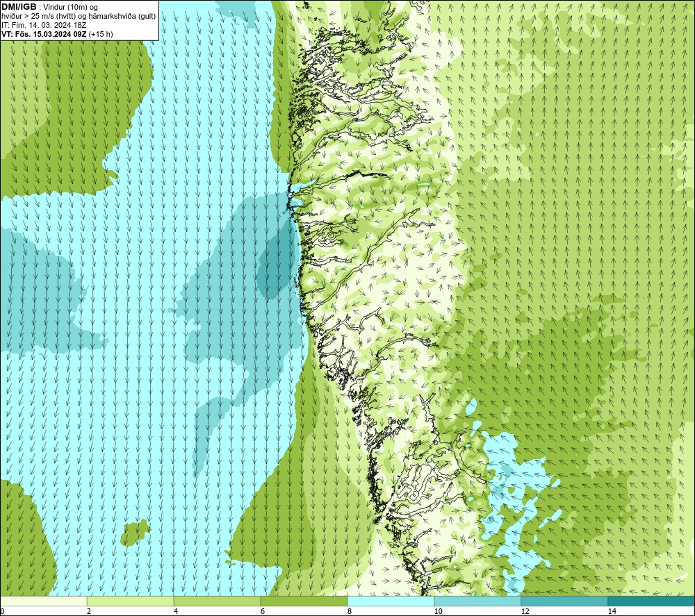
Task: Click the '6' label on the wind scale
Action: pyautogui.click(x=263, y=611)
